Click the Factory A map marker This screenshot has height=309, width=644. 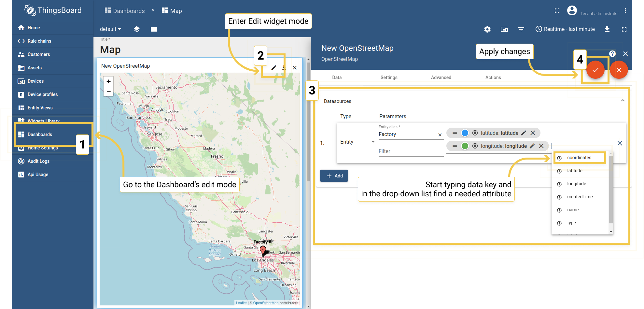tap(263, 251)
